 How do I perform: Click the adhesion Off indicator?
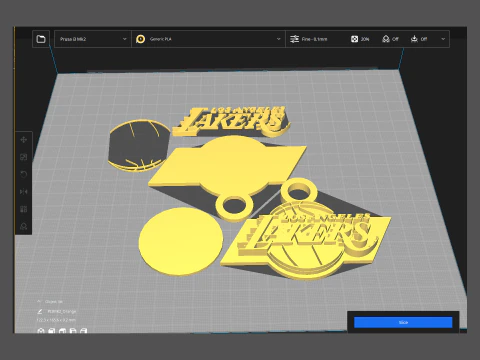point(419,39)
